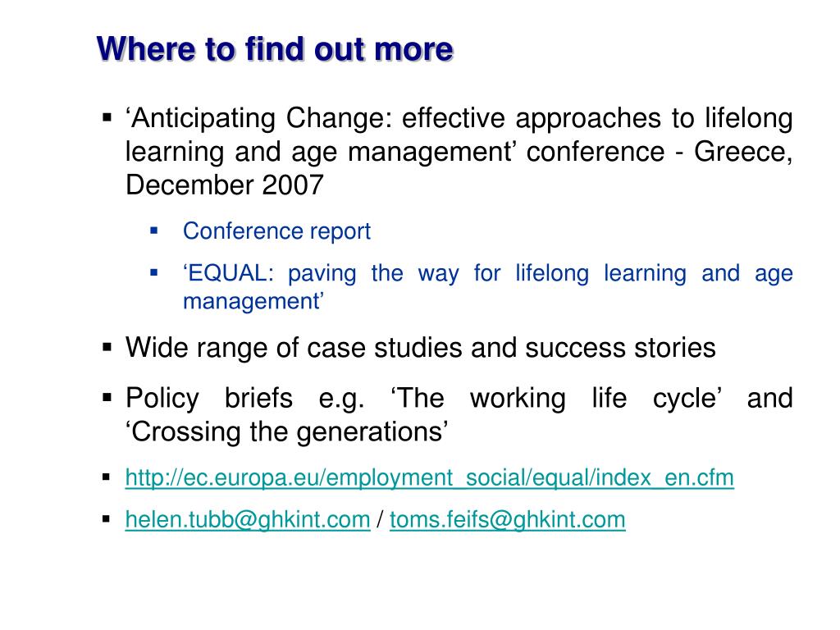This screenshot has width=840, height=630.
Task: Click the blue bullet beside 'Conference report'
Action: pos(154,231)
